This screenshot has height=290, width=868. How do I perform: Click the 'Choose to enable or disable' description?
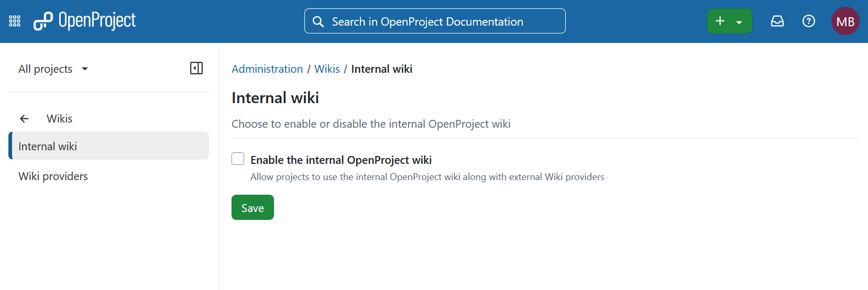pyautogui.click(x=371, y=124)
